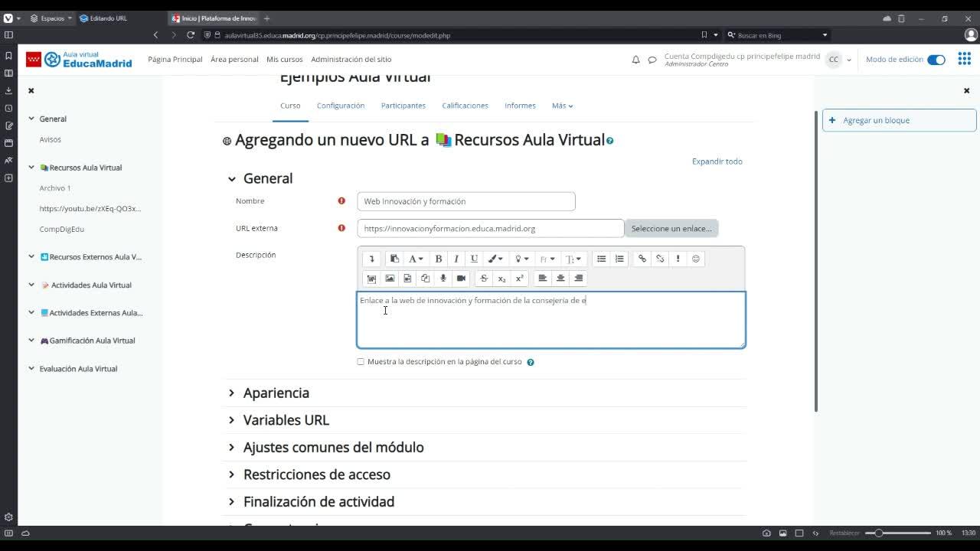Click inside the Descripción text area
The width and height of the screenshot is (980, 551).
click(x=551, y=320)
